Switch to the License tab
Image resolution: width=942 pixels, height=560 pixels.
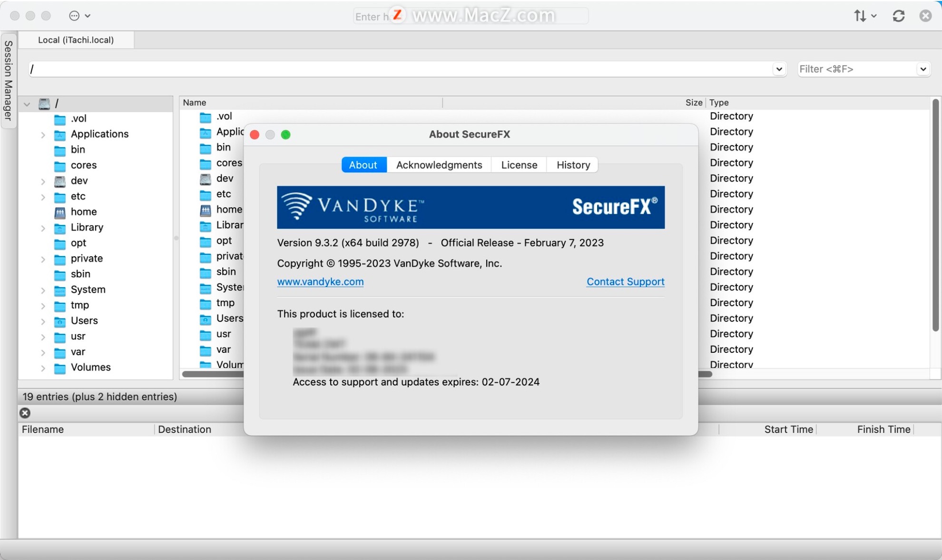pyautogui.click(x=519, y=164)
